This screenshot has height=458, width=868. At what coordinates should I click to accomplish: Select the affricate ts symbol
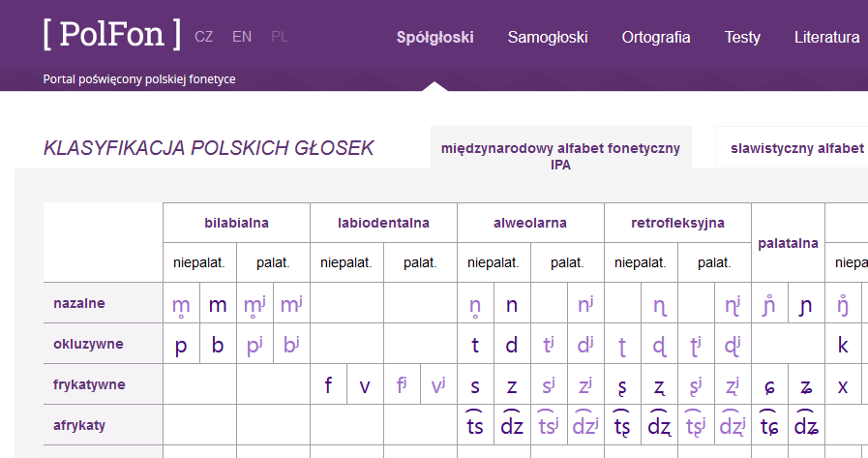click(475, 426)
